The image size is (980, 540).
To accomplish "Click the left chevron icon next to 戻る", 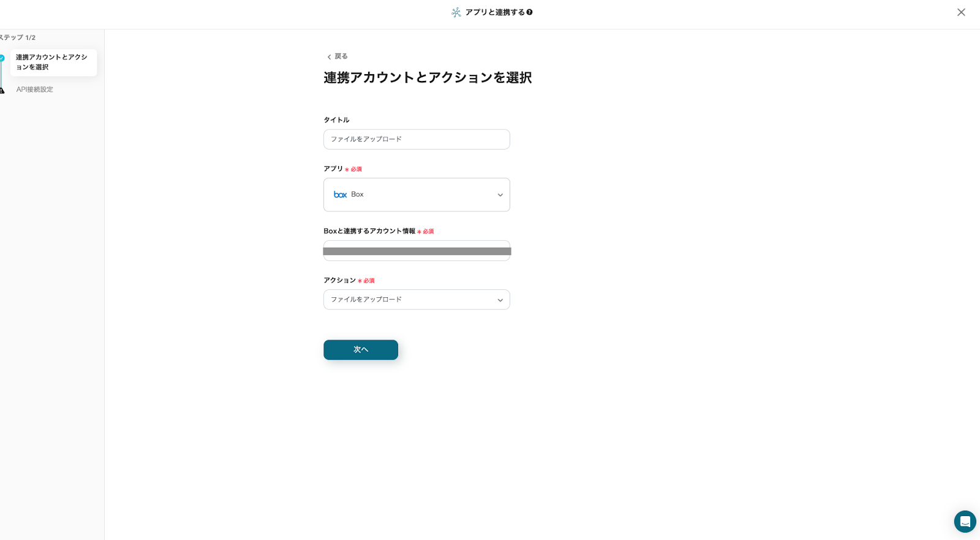I will pos(329,57).
